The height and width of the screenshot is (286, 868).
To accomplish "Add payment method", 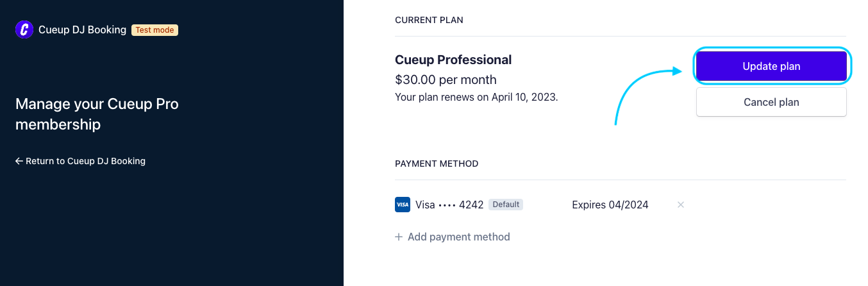I will tap(452, 237).
